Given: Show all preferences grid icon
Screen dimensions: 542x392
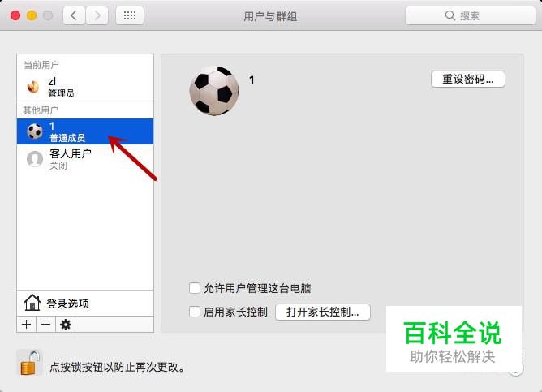Looking at the screenshot, I should (x=130, y=15).
